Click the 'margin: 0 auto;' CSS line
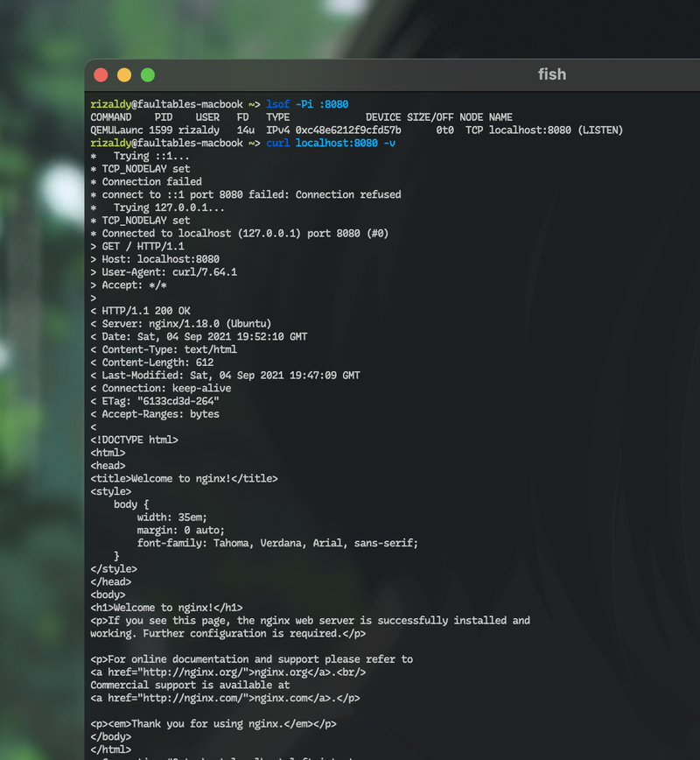 [181, 531]
